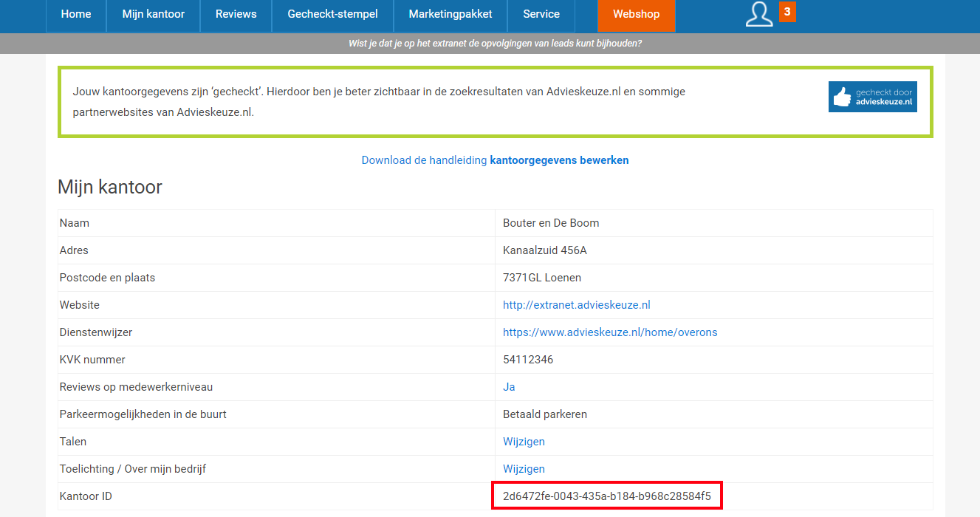
Task: Open the Marketingpakket menu
Action: (x=450, y=15)
